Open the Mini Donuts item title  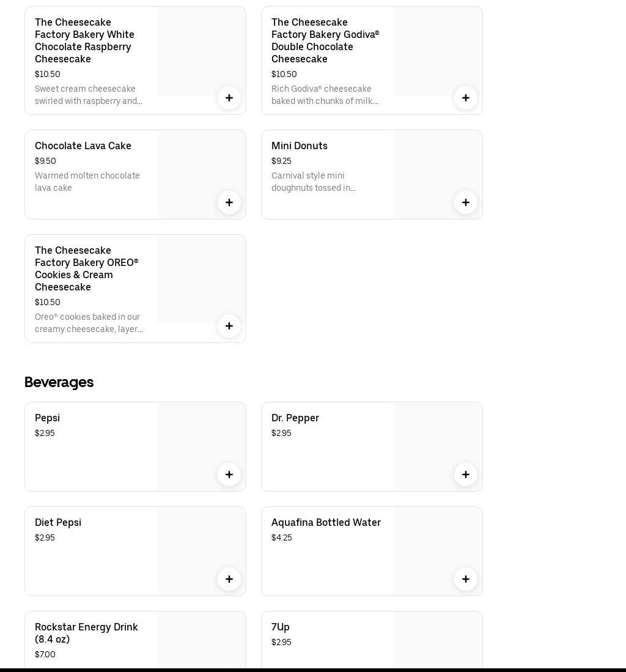(300, 146)
